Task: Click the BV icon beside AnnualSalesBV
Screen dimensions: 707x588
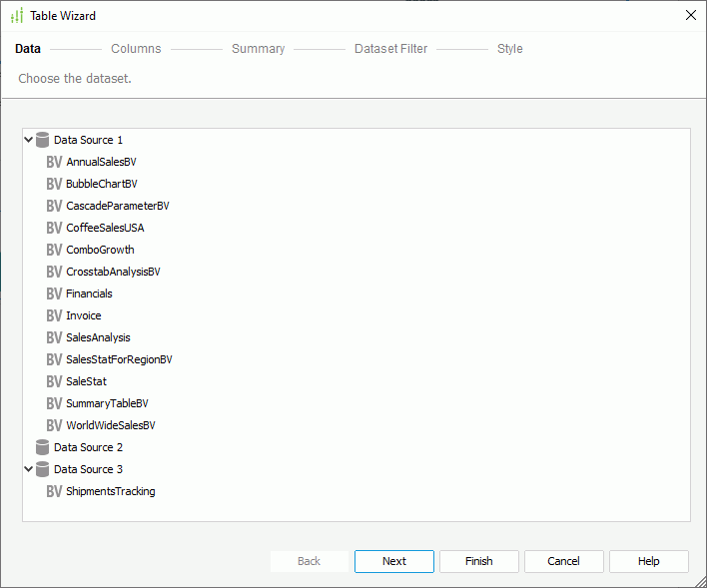Action: click(x=54, y=162)
